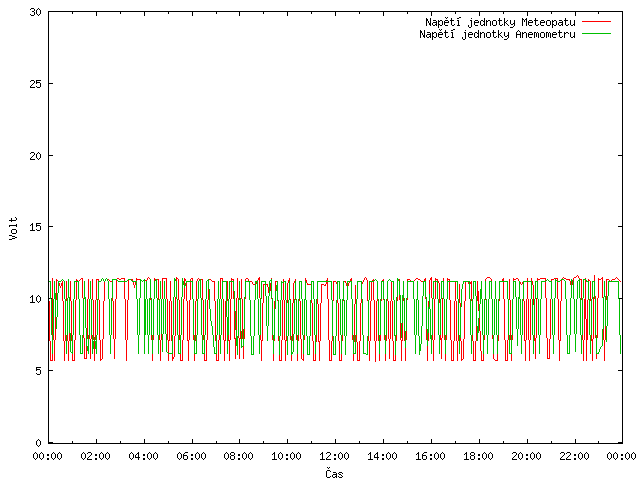Click the red legend line sample

click(596, 22)
